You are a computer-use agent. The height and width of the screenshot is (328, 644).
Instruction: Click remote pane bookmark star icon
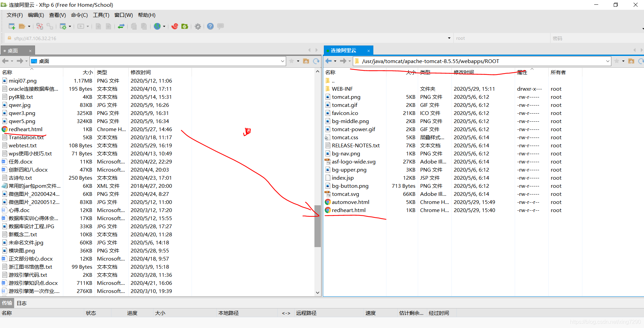pos(617,61)
